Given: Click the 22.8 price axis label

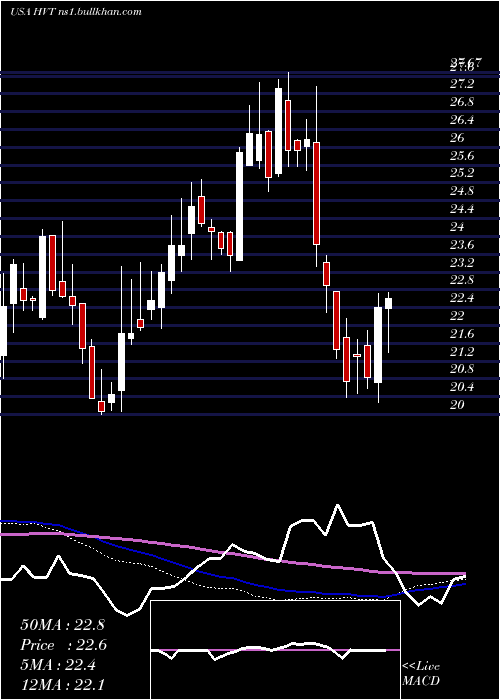Looking at the screenshot, I should pos(462,280).
